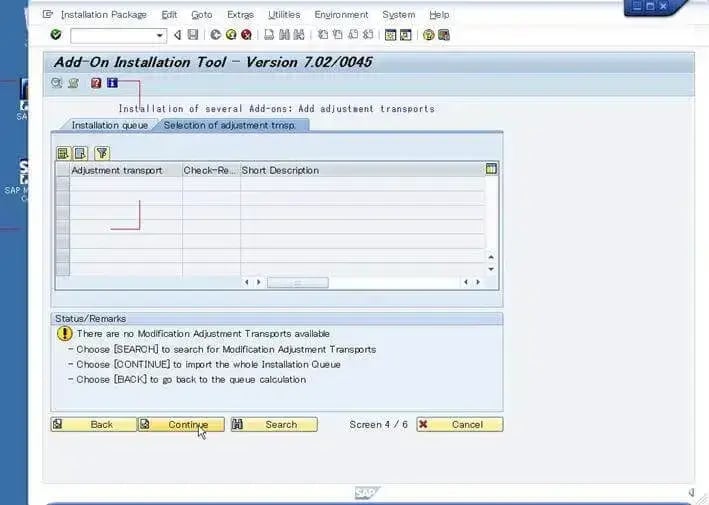Viewport: 709px width, 505px height.
Task: Click inside the command field
Action: (x=112, y=35)
